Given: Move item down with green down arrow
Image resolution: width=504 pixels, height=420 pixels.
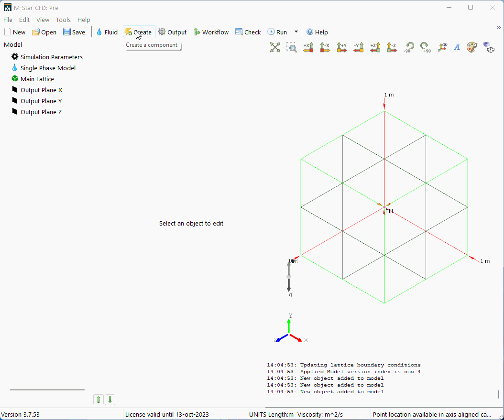Looking at the screenshot, I should pyautogui.click(x=110, y=400).
